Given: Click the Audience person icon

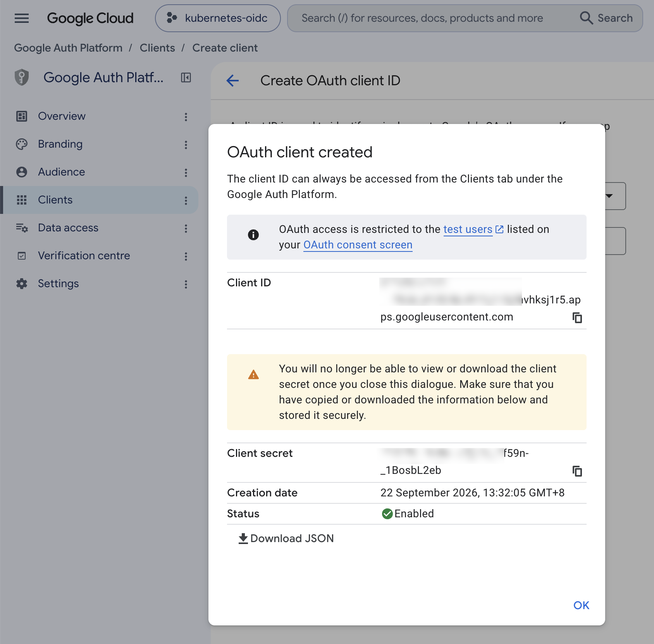Looking at the screenshot, I should (22, 172).
